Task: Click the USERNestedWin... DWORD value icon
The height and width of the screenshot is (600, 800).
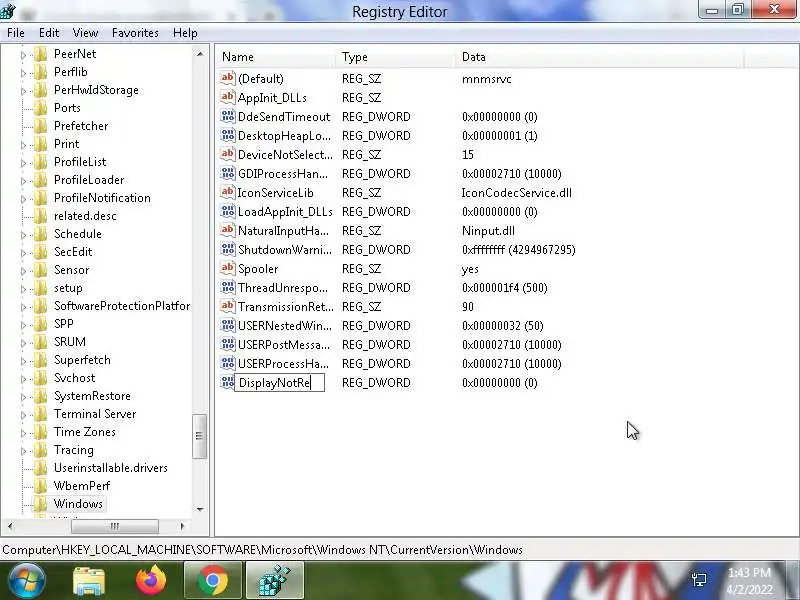Action: click(228, 326)
